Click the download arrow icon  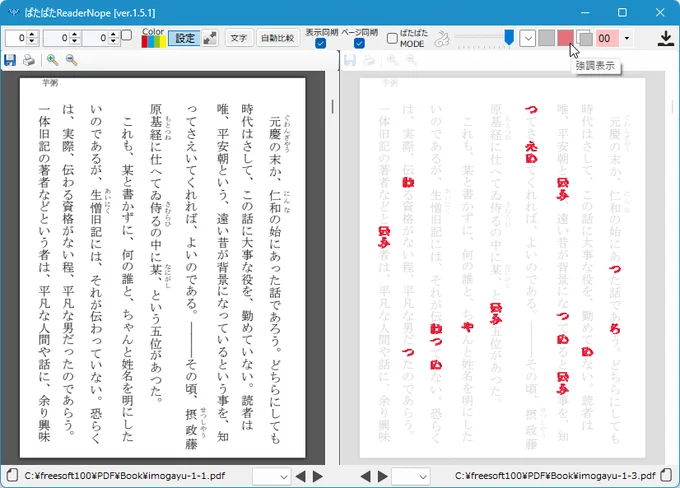pos(665,38)
